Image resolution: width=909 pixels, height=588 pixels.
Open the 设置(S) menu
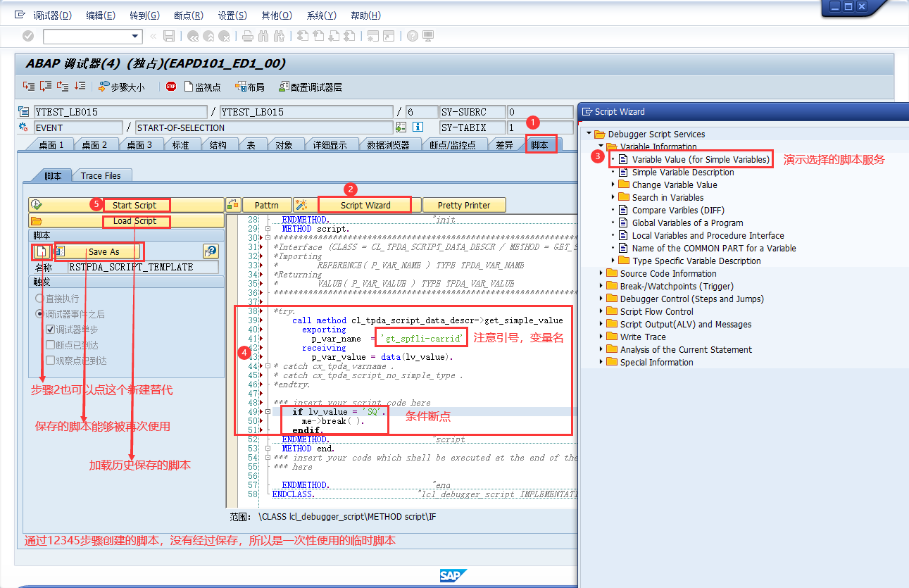pyautogui.click(x=232, y=15)
